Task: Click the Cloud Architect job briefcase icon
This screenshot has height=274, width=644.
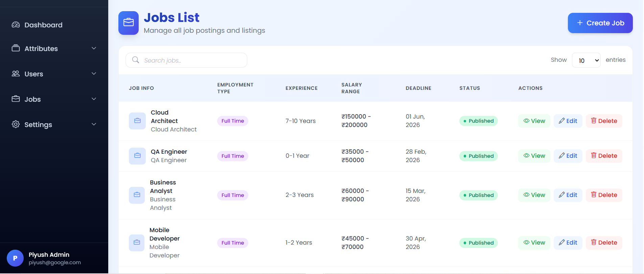Action: [137, 121]
